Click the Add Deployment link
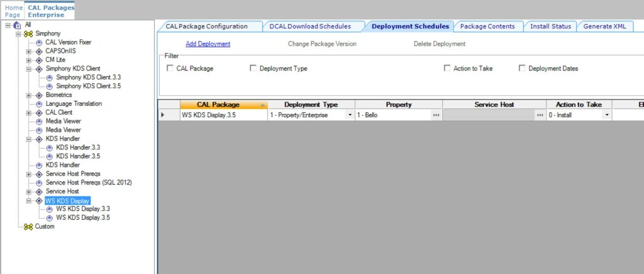The image size is (644, 274). click(208, 43)
